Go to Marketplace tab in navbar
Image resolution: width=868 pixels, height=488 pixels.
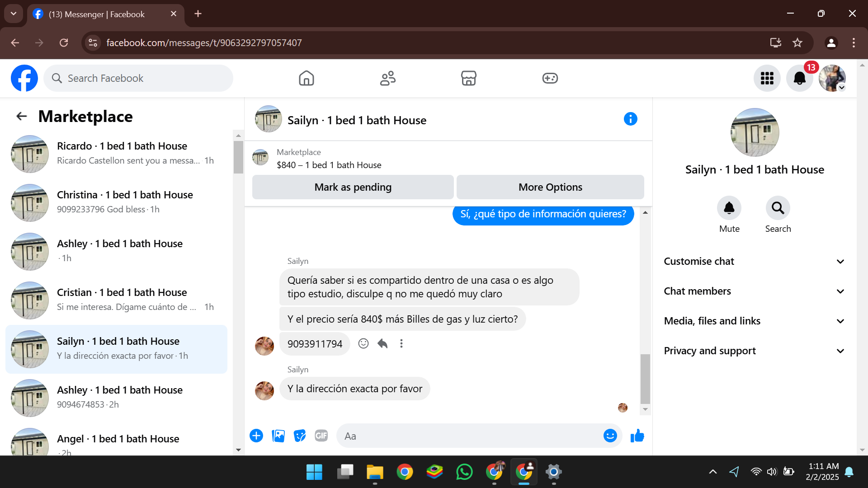(x=468, y=78)
